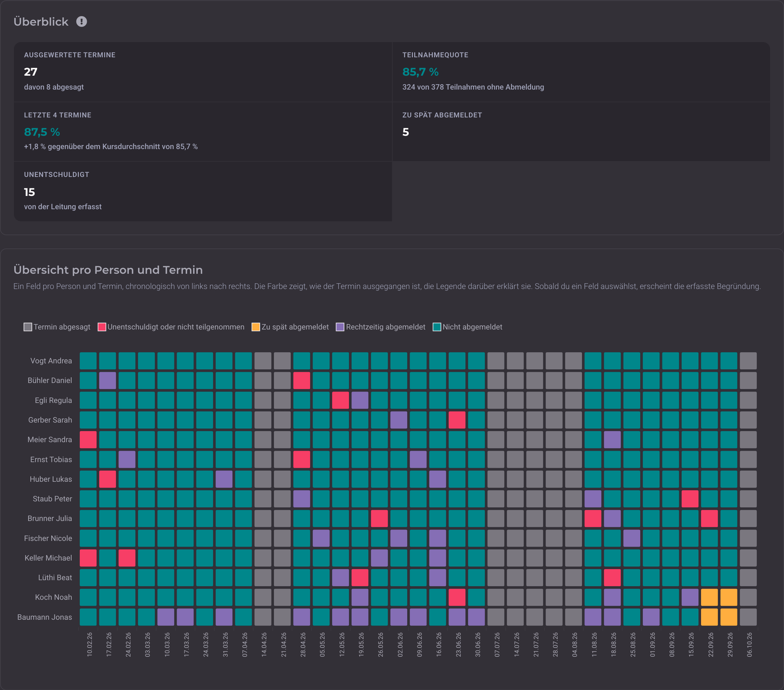Toggle 'Unentschuldigt oder nicht teilgenommen' legend item
This screenshot has height=690, width=784.
pyautogui.click(x=171, y=327)
